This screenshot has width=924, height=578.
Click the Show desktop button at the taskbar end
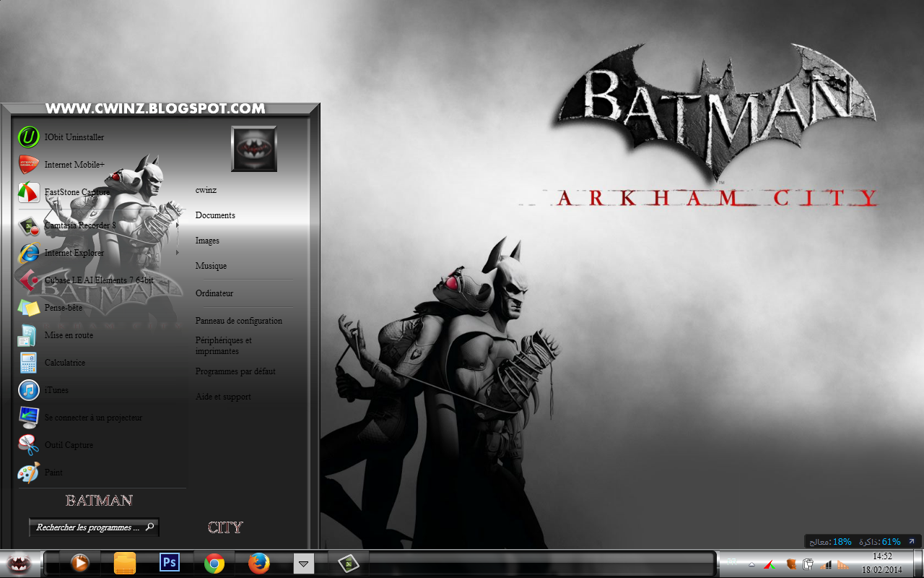(x=918, y=563)
